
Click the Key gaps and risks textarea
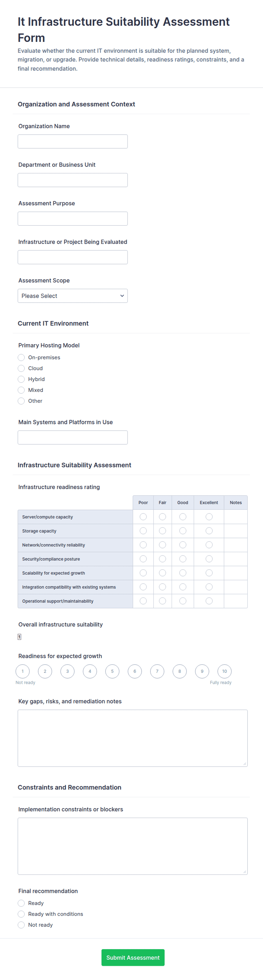[132, 738]
